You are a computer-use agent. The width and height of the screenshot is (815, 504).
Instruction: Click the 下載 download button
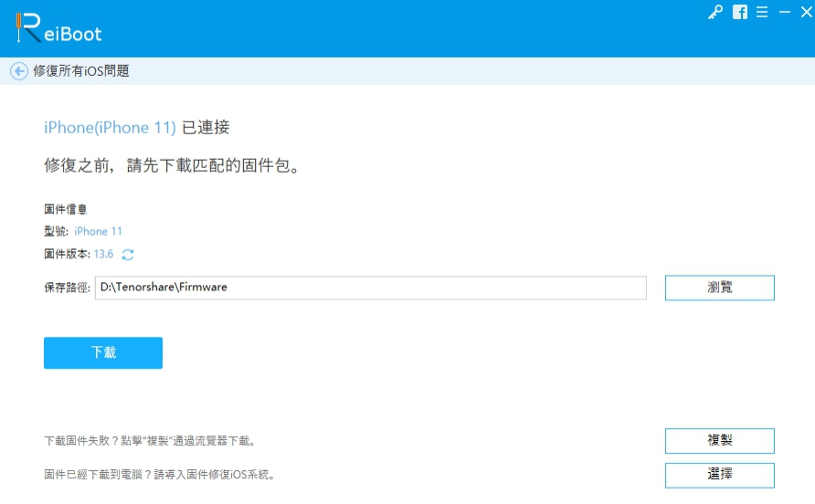(103, 352)
